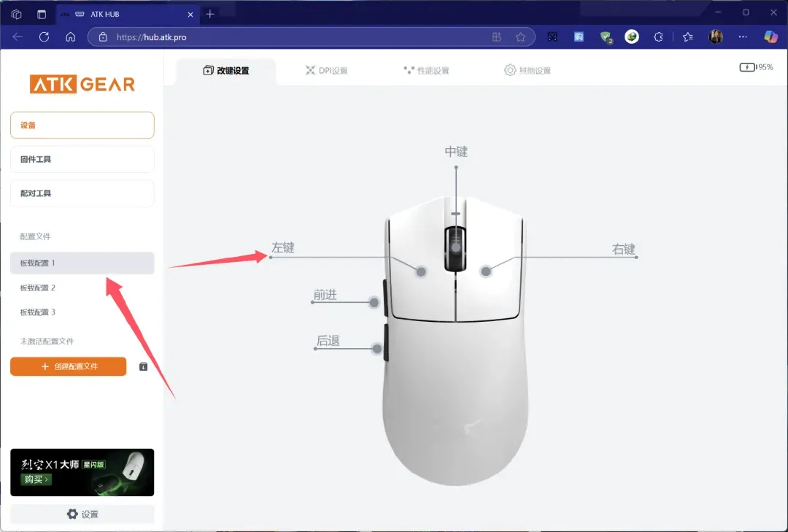The image size is (788, 532).
Task: Add this page to favorites with star icon
Action: pyautogui.click(x=520, y=36)
